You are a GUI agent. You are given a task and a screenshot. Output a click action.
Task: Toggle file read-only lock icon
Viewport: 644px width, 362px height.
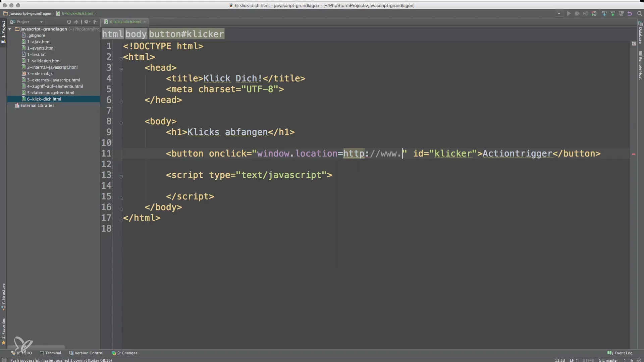coord(631,360)
